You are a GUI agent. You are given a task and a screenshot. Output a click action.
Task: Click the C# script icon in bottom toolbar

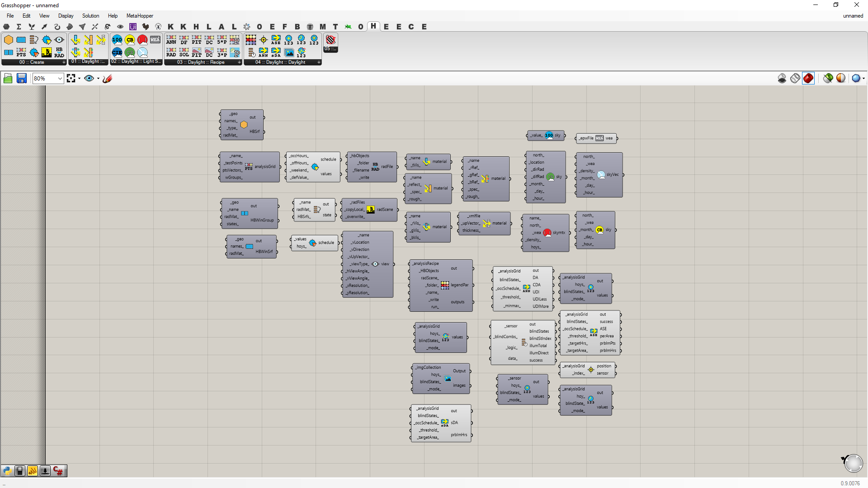coord(58,471)
